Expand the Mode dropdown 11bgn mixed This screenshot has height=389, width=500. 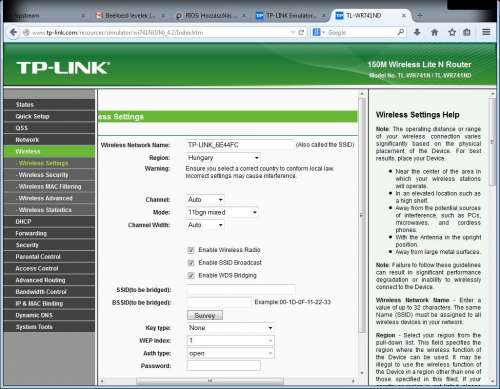[x=222, y=212]
